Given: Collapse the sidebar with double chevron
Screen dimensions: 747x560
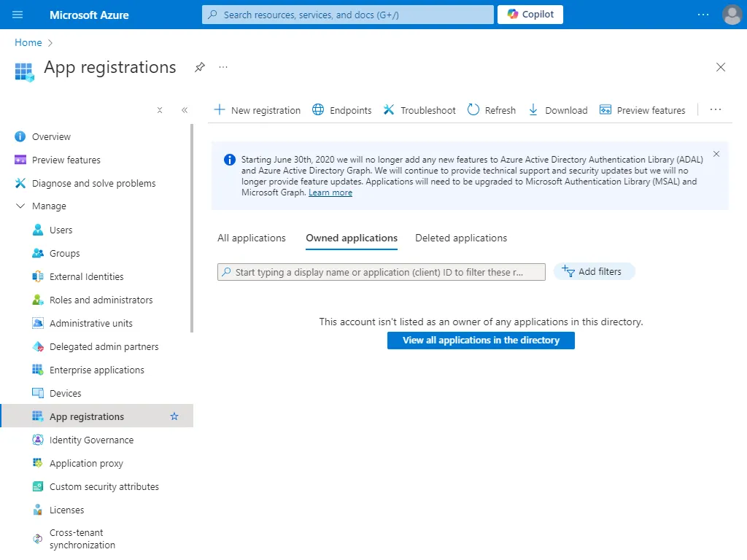Looking at the screenshot, I should coord(185,111).
